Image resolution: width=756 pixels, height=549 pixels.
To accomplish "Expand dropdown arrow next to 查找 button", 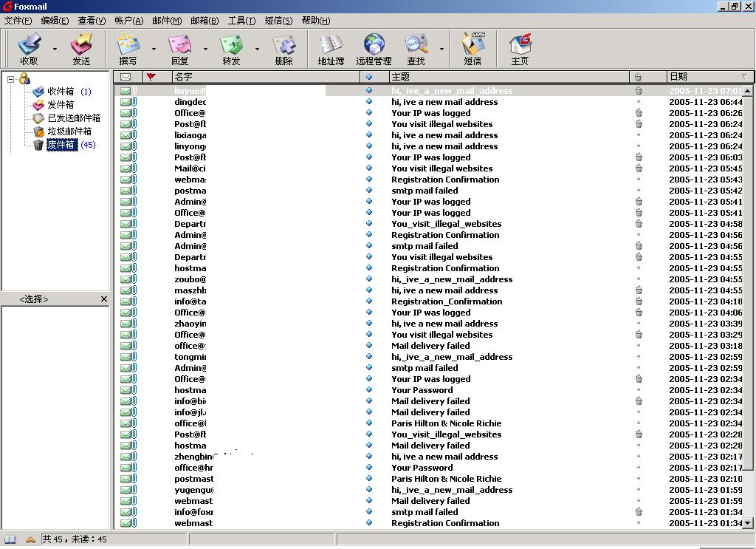I will [441, 50].
